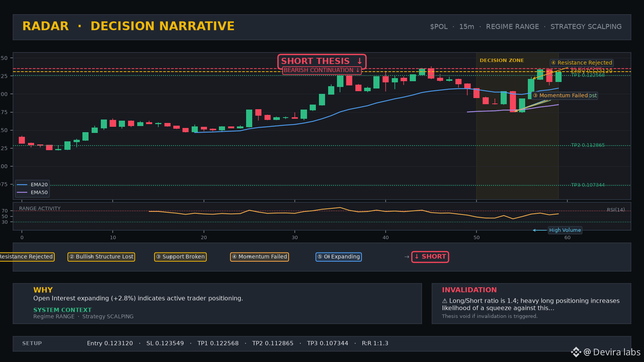Click the BEARISH CONTINUATION label
644x362 pixels.
click(322, 70)
